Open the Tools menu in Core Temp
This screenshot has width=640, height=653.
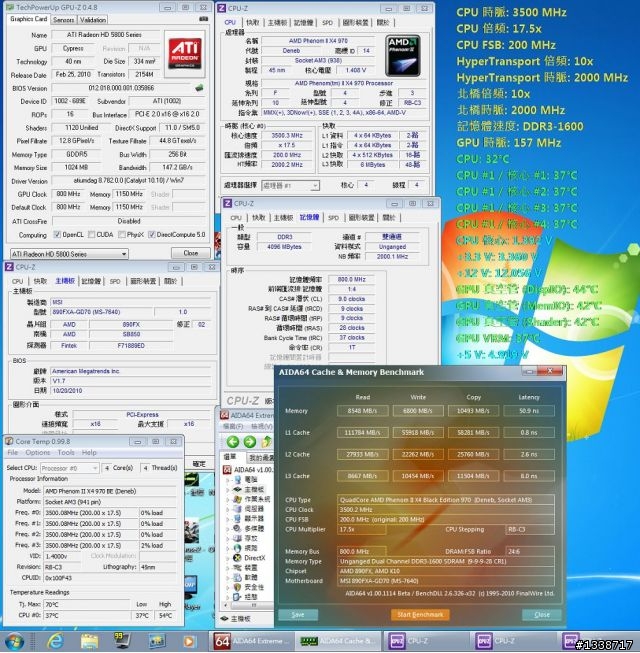pyautogui.click(x=66, y=452)
